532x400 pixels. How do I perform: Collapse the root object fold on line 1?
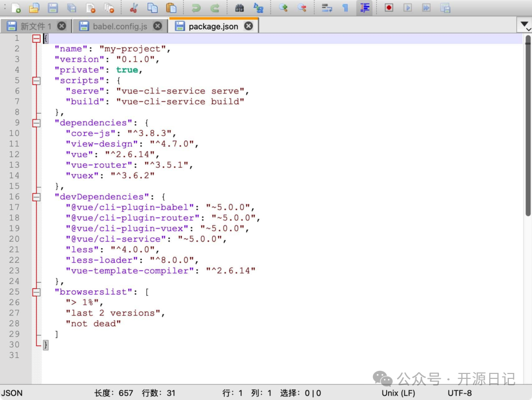36,39
